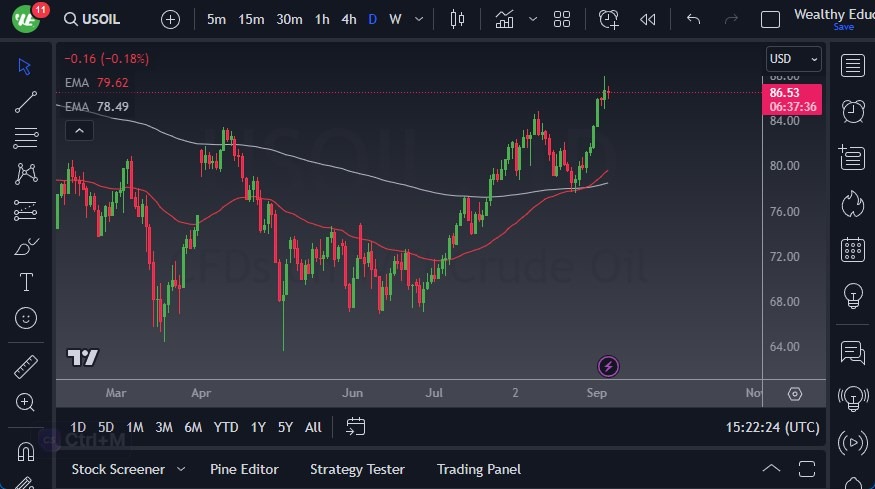875x489 pixels.
Task: Open the calendar panel icon
Action: pos(853,249)
